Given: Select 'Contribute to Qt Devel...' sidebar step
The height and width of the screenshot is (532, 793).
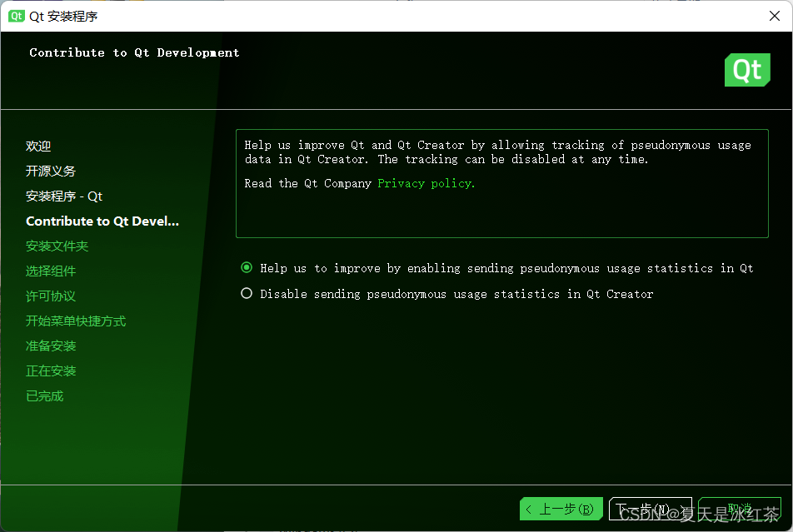Looking at the screenshot, I should [102, 221].
